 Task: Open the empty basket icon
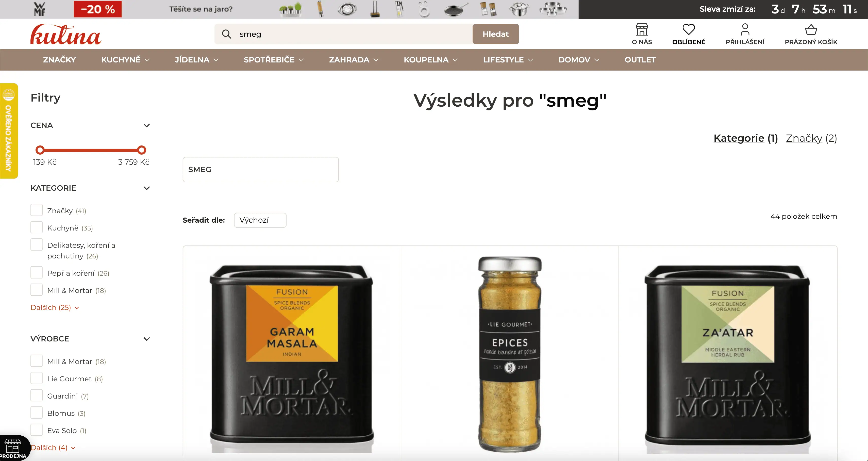(x=811, y=30)
